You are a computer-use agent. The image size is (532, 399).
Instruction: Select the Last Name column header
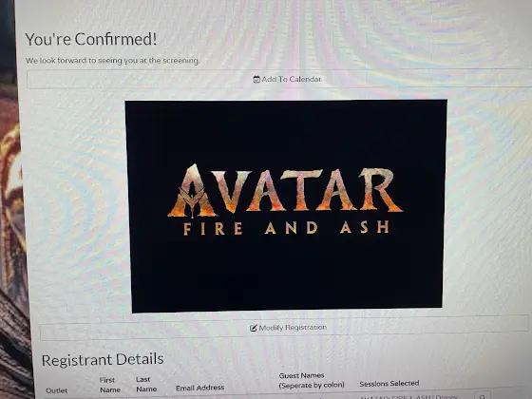146,384
